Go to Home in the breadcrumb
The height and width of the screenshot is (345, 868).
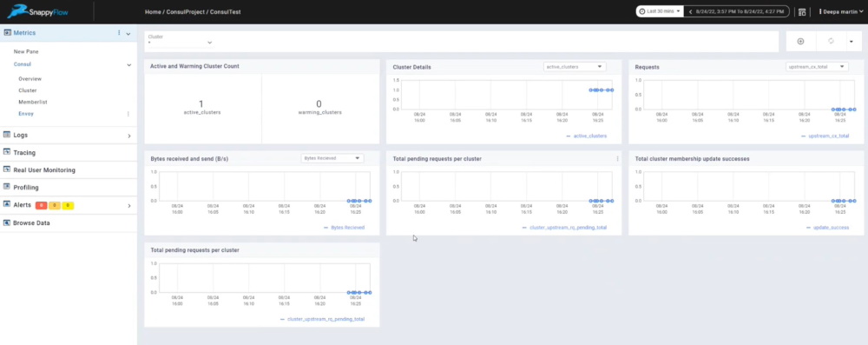(152, 11)
